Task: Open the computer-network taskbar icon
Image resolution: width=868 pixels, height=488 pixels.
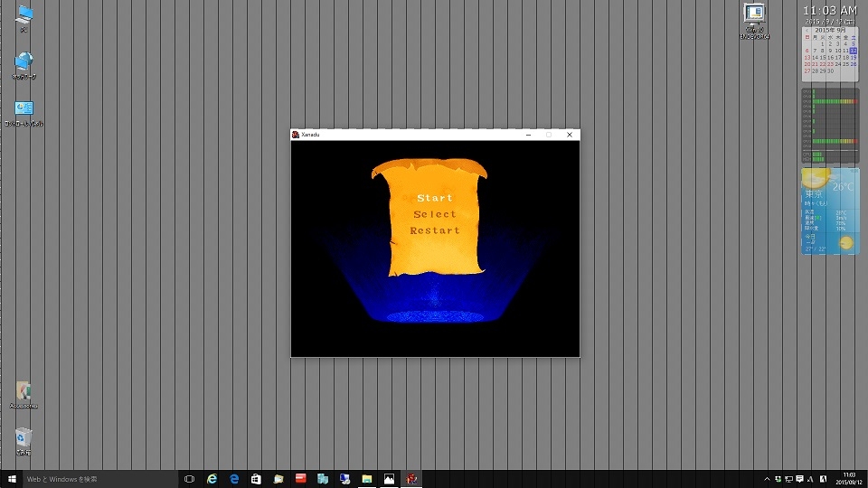Action: coord(344,479)
